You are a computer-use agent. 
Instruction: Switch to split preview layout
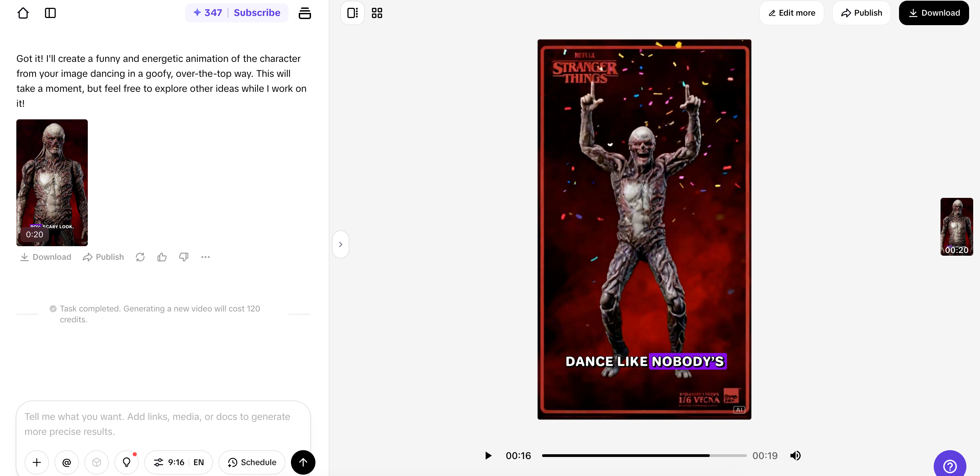pyautogui.click(x=352, y=13)
